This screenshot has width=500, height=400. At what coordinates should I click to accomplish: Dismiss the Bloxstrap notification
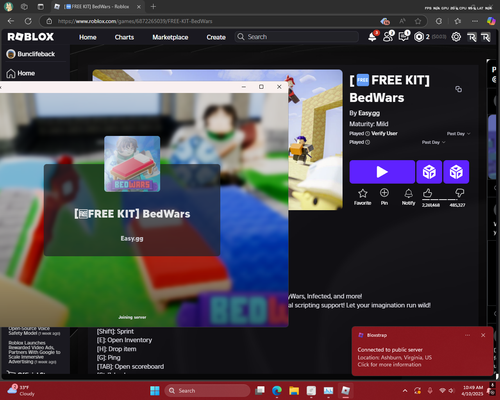click(483, 335)
